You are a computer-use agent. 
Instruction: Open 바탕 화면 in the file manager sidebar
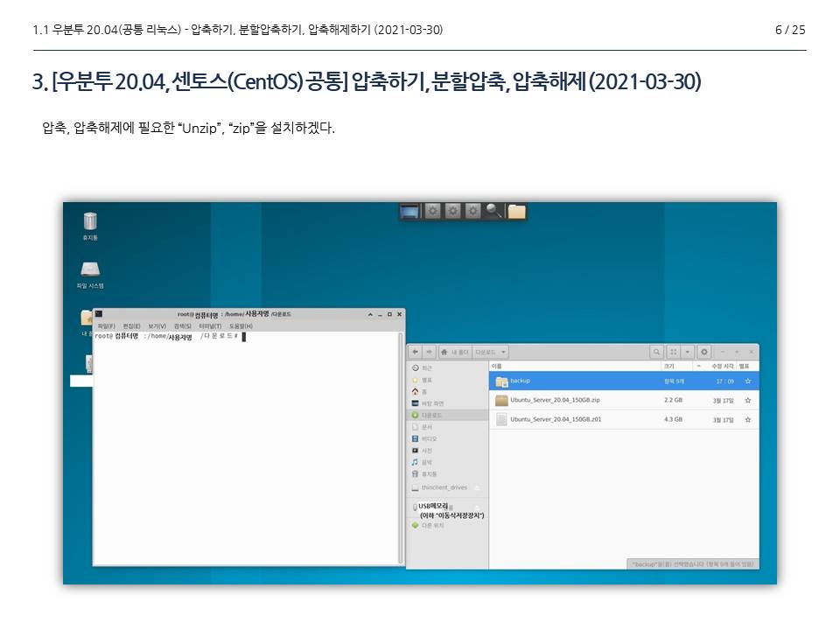tap(447, 403)
